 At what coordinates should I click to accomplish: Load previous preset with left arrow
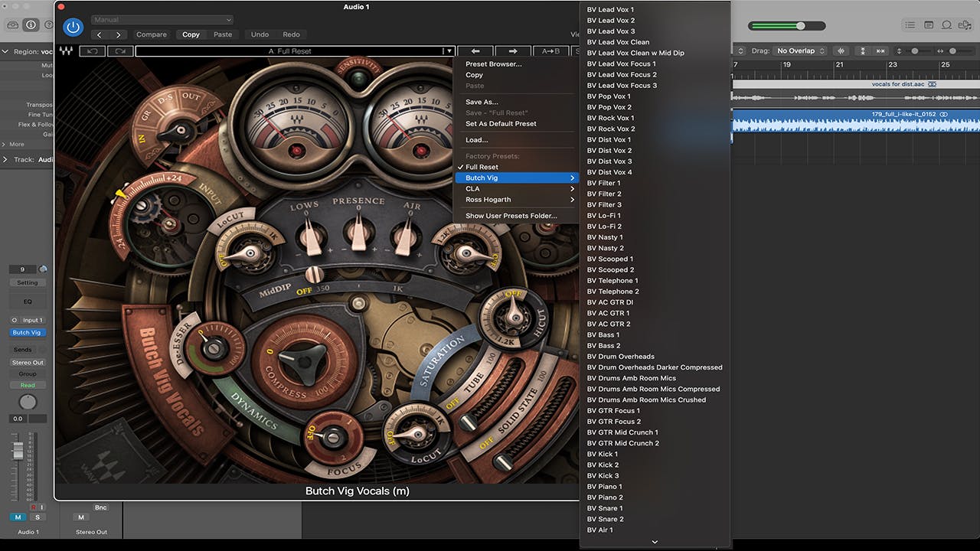pos(475,51)
